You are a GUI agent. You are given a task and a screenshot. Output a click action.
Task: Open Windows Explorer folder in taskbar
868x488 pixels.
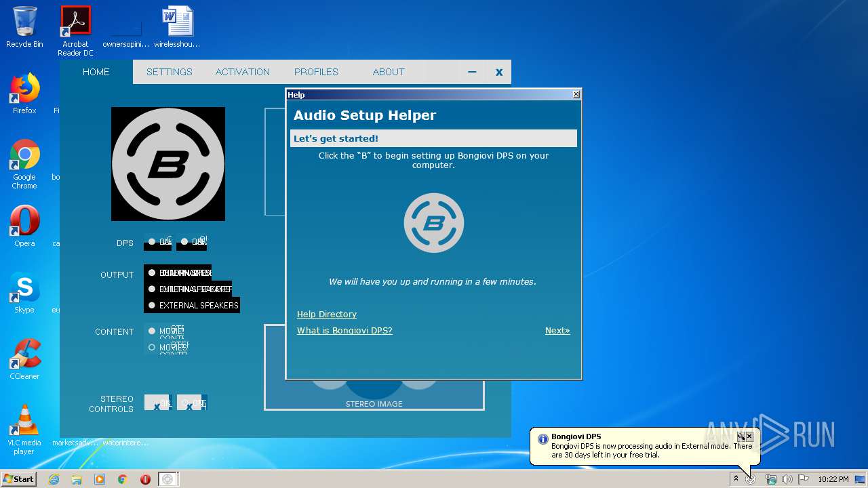click(x=77, y=479)
